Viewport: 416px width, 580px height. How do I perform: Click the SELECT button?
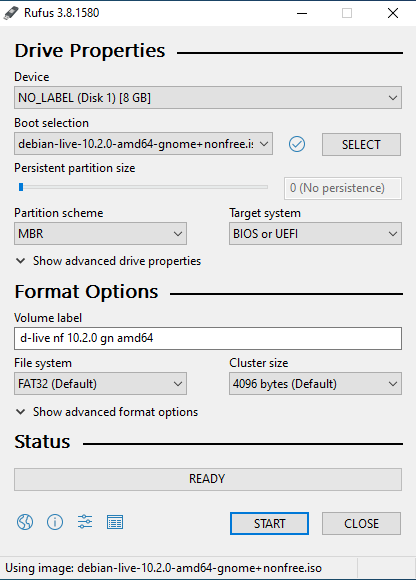361,144
